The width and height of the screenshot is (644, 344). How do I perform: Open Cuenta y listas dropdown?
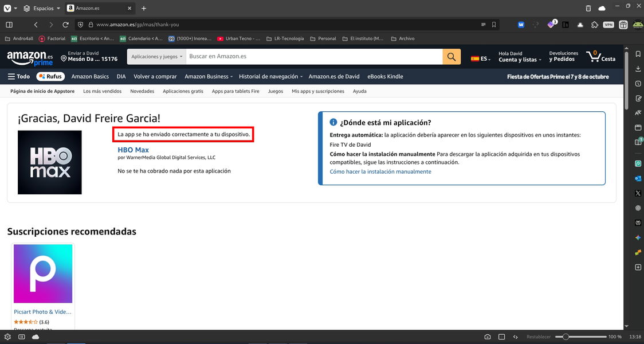[x=520, y=57]
